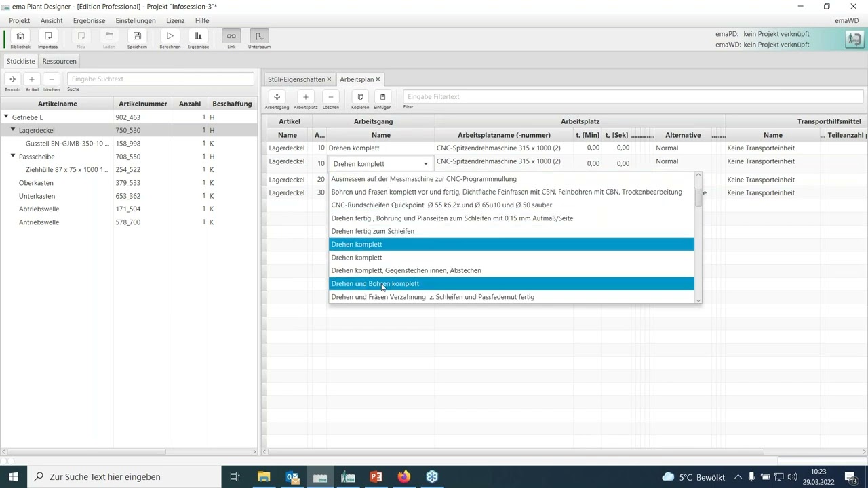Add an Artikel with plus icon
868x488 pixels.
pyautogui.click(x=32, y=79)
